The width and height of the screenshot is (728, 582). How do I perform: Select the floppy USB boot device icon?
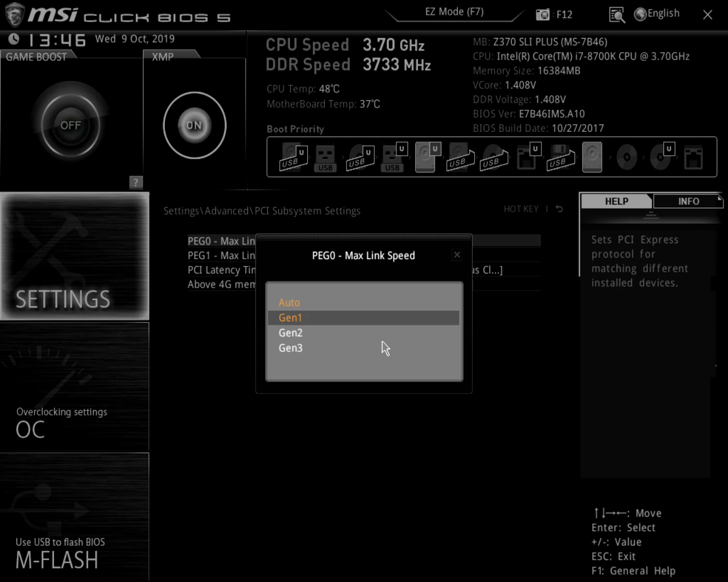coord(559,157)
